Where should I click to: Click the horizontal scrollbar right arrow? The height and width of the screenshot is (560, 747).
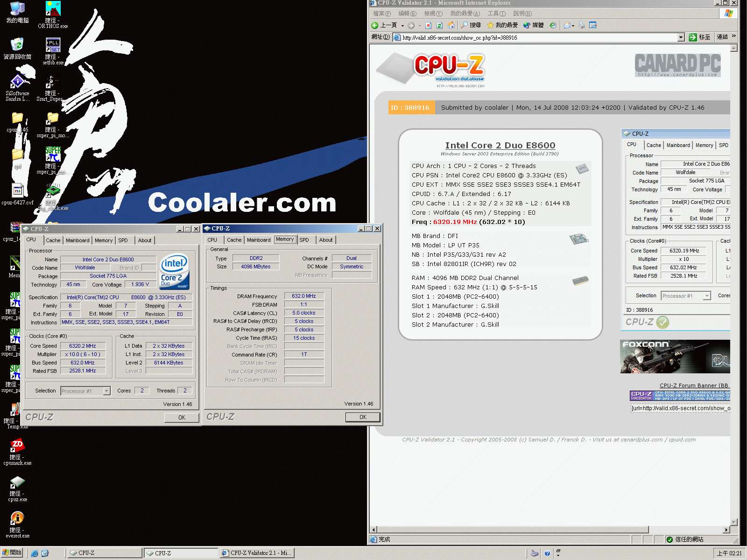tap(726, 530)
